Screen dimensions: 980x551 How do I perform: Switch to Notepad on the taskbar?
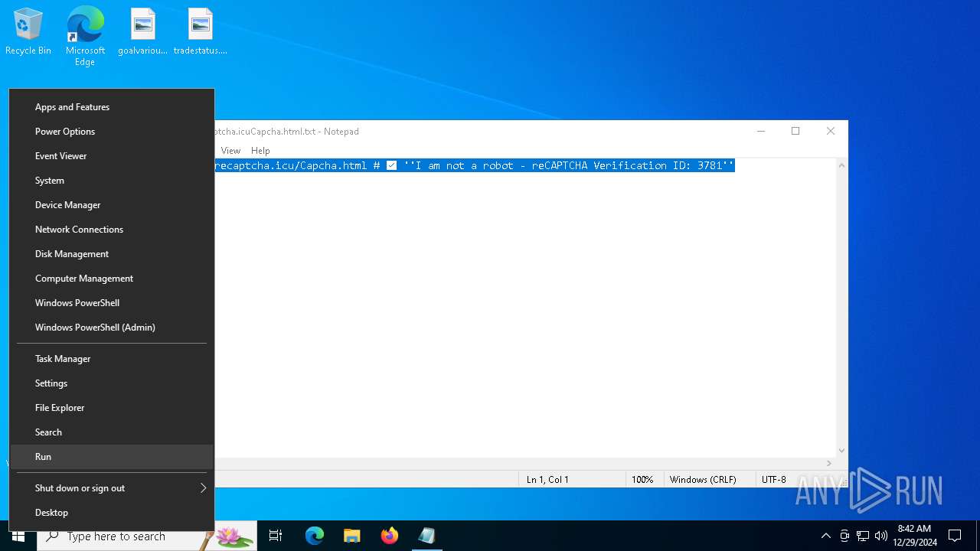[427, 536]
